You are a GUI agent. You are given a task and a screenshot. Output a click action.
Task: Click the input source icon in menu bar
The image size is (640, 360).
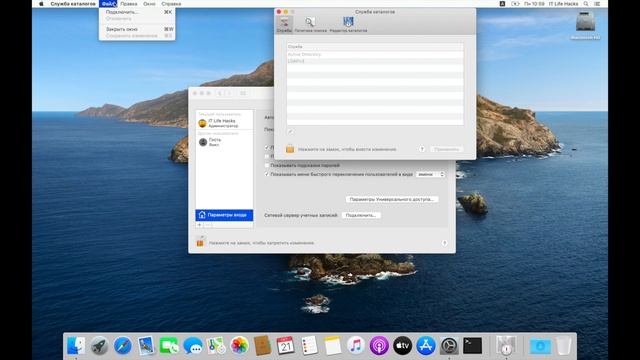pyautogui.click(x=502, y=4)
